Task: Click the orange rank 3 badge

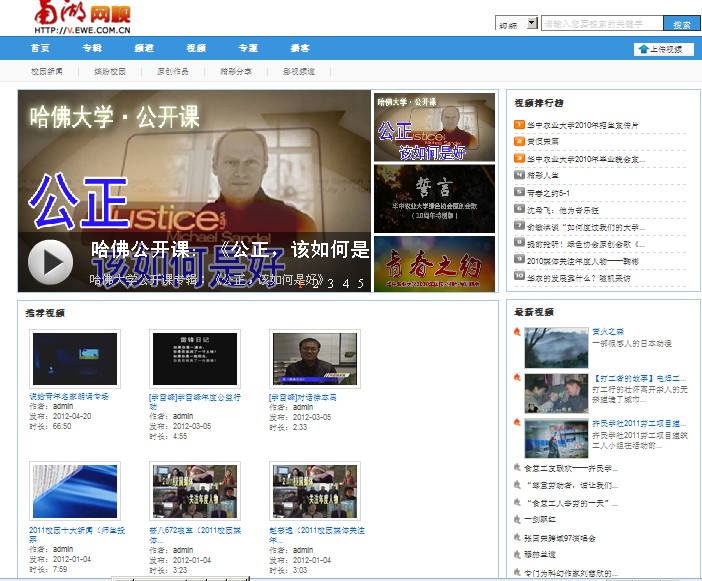Action: (x=519, y=158)
